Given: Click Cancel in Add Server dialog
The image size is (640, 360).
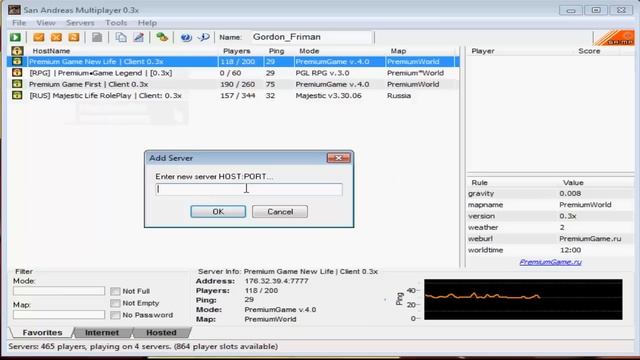Looking at the screenshot, I should tap(280, 211).
